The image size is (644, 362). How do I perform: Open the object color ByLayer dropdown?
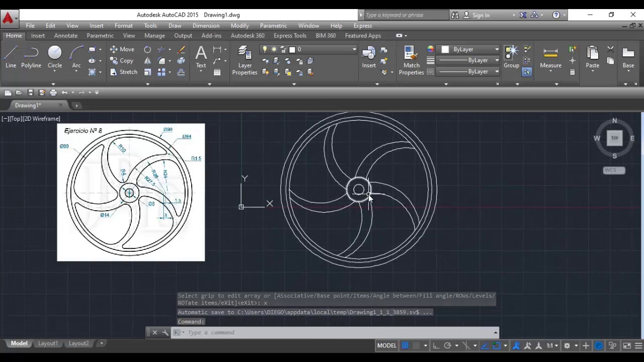tap(497, 49)
